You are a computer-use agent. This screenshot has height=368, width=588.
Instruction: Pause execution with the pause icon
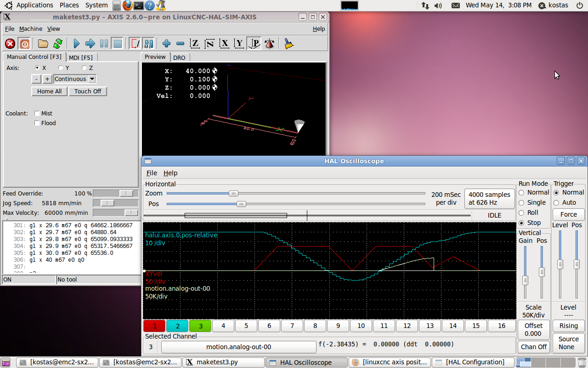[x=104, y=44]
